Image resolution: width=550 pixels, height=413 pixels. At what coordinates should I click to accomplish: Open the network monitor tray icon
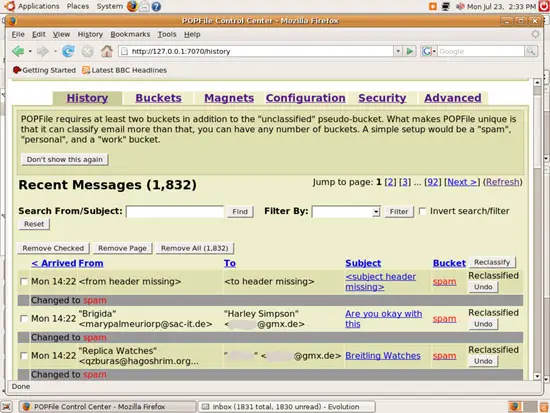point(446,6)
